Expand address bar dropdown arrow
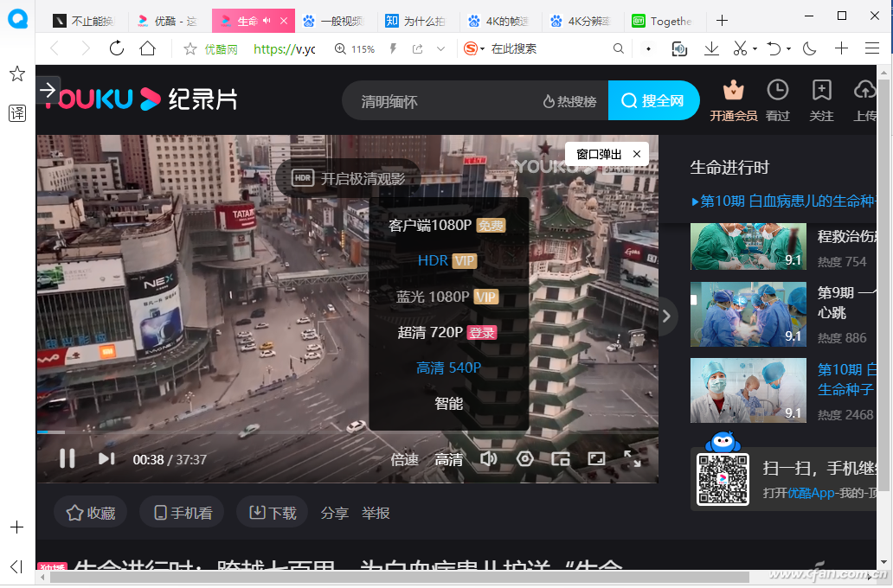Screen dimensions: 893x588 click(x=440, y=49)
